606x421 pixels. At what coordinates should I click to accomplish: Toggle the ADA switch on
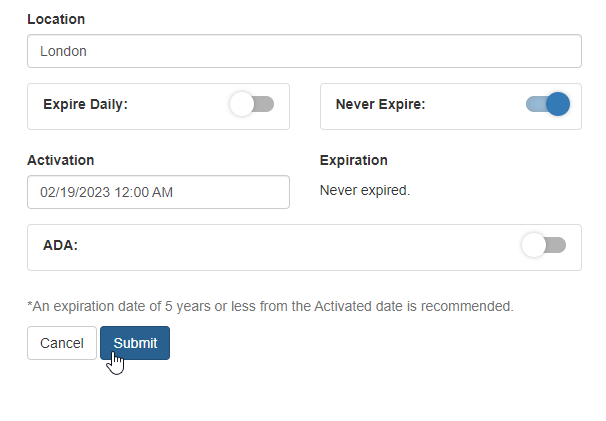pyautogui.click(x=544, y=245)
